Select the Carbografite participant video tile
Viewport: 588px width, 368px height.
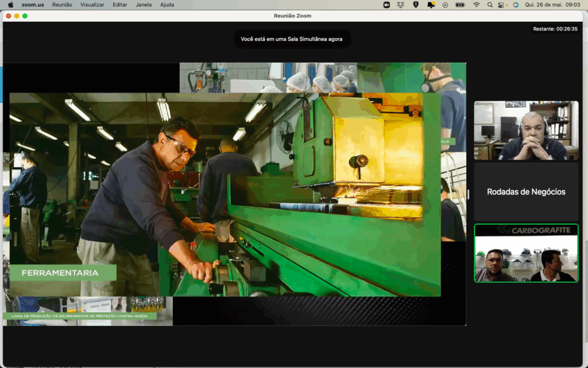526,253
